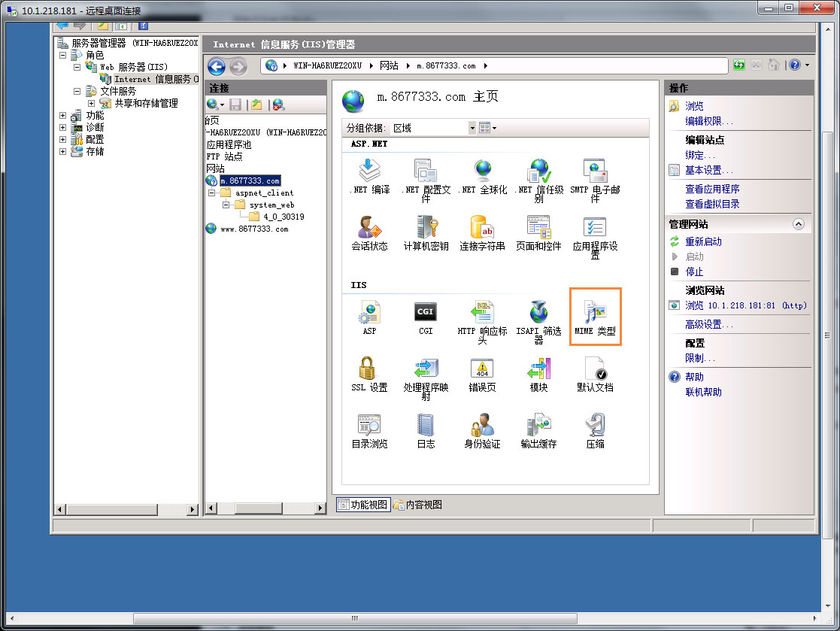Open the 日志 (logging) icon
This screenshot has width=840, height=631.
coord(426,425)
